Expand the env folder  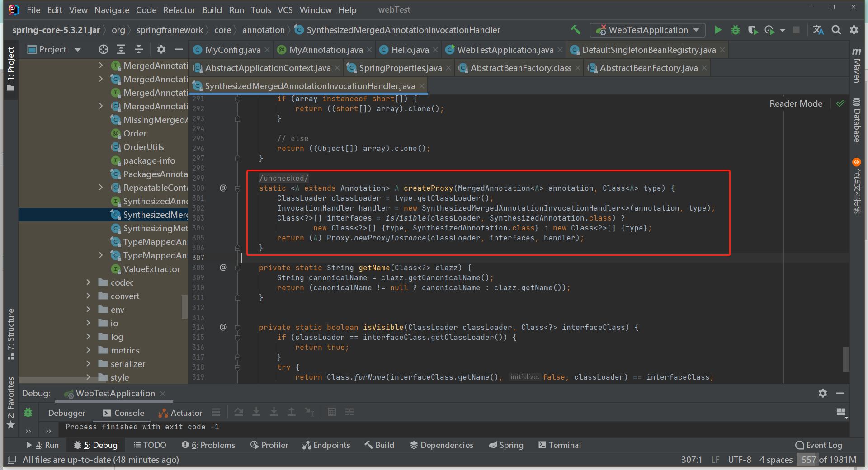pos(89,310)
